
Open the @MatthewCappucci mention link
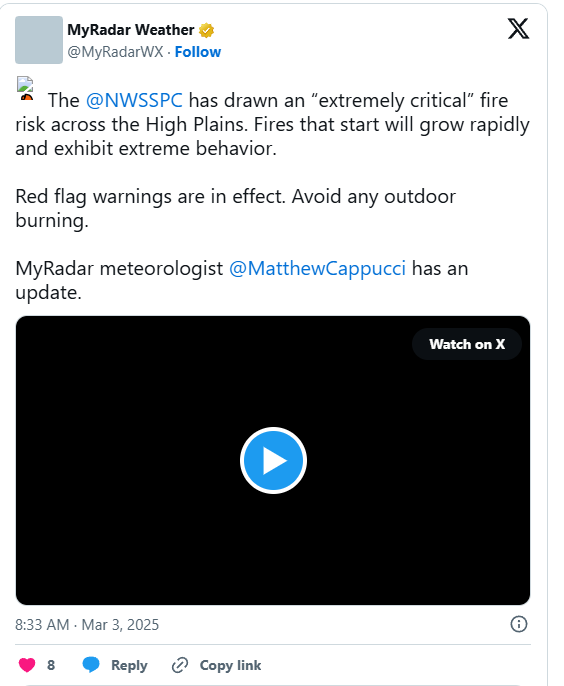point(317,268)
